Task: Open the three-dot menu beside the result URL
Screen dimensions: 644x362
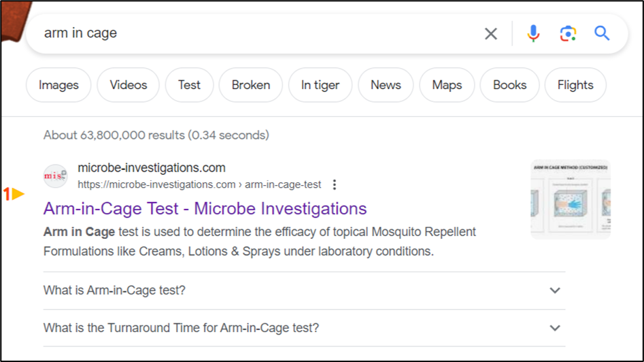Action: point(335,185)
